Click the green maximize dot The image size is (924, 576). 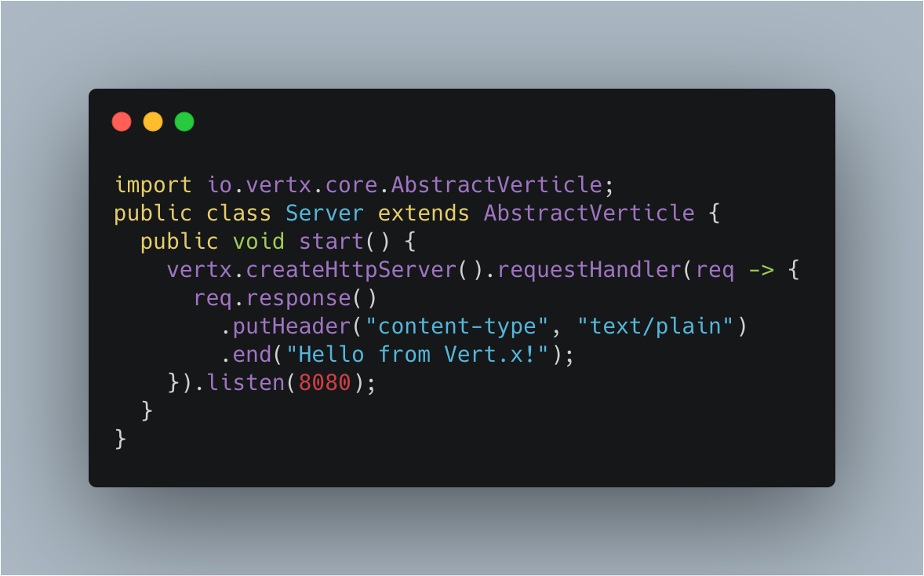pyautogui.click(x=184, y=122)
